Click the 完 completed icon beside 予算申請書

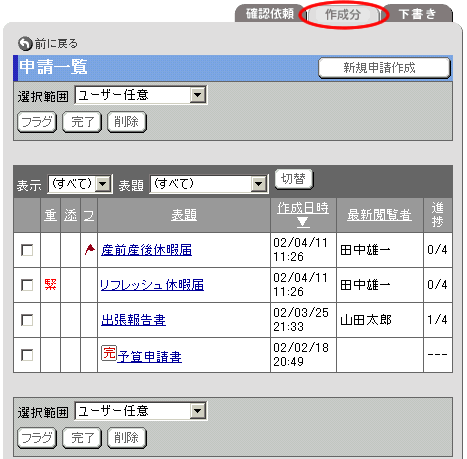click(x=109, y=353)
